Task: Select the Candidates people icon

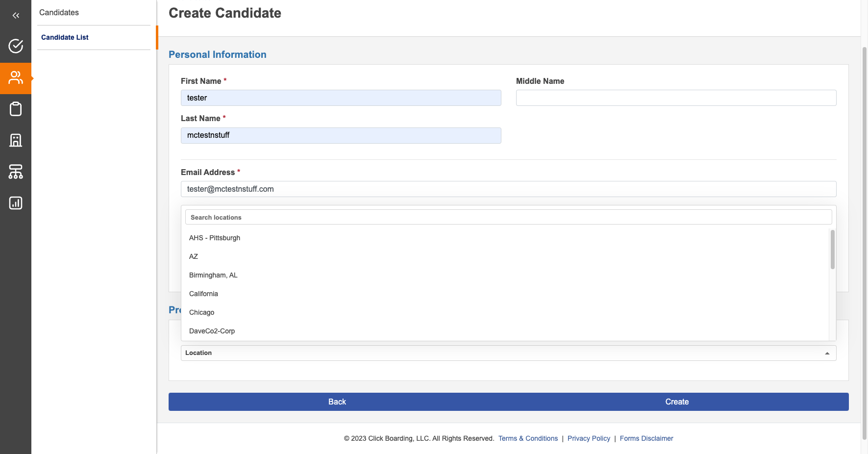Action: pos(16,78)
